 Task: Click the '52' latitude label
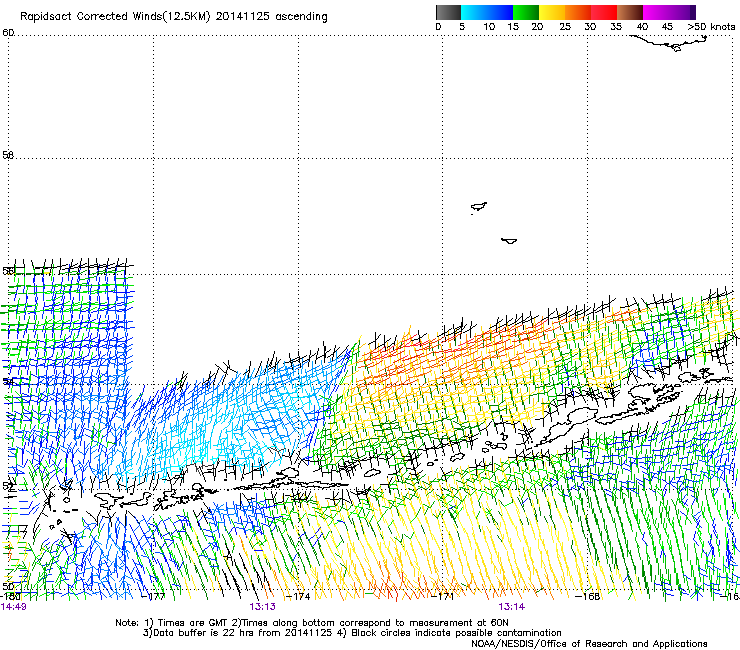coord(9,486)
